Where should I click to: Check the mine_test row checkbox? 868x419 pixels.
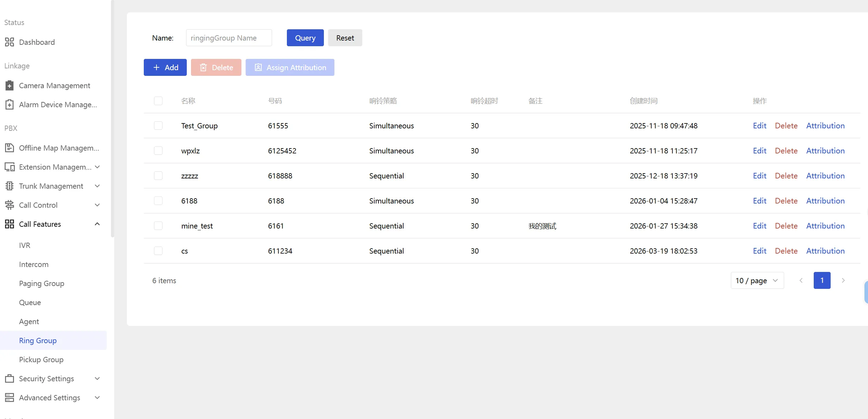pos(158,226)
